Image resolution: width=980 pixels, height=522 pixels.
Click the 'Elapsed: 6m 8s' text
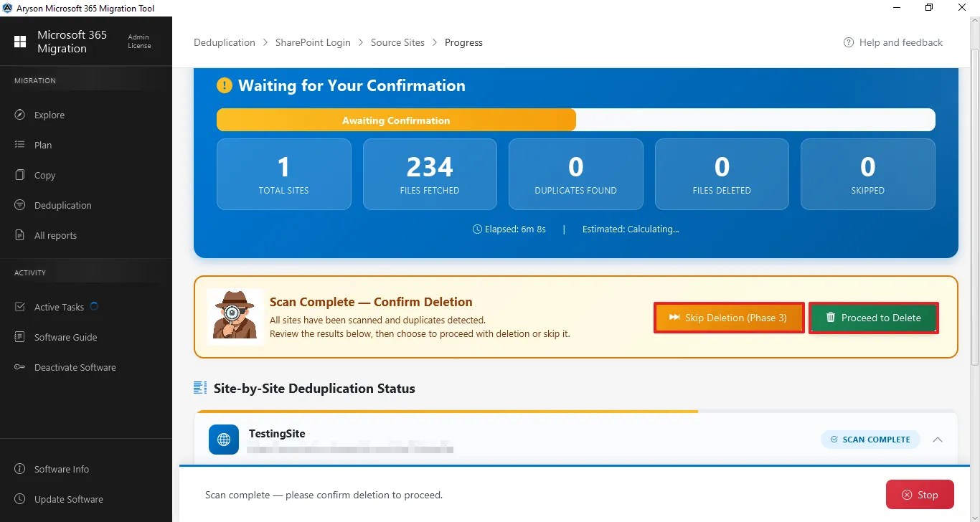coord(515,229)
